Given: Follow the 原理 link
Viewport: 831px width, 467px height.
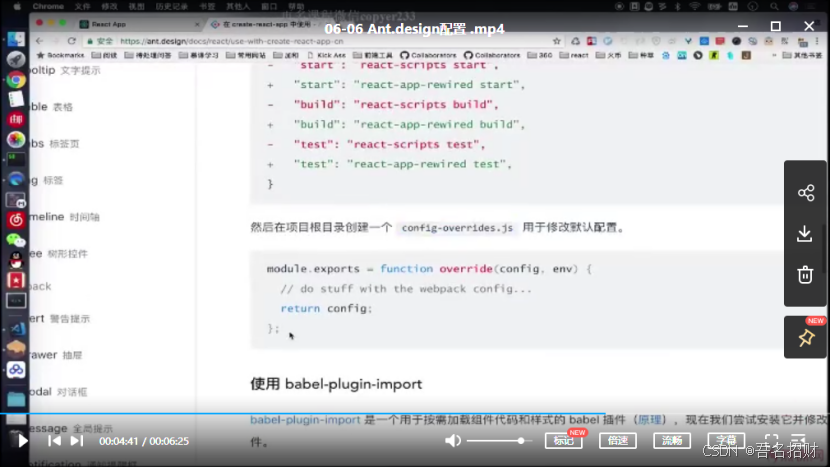Looking at the screenshot, I should [x=649, y=420].
